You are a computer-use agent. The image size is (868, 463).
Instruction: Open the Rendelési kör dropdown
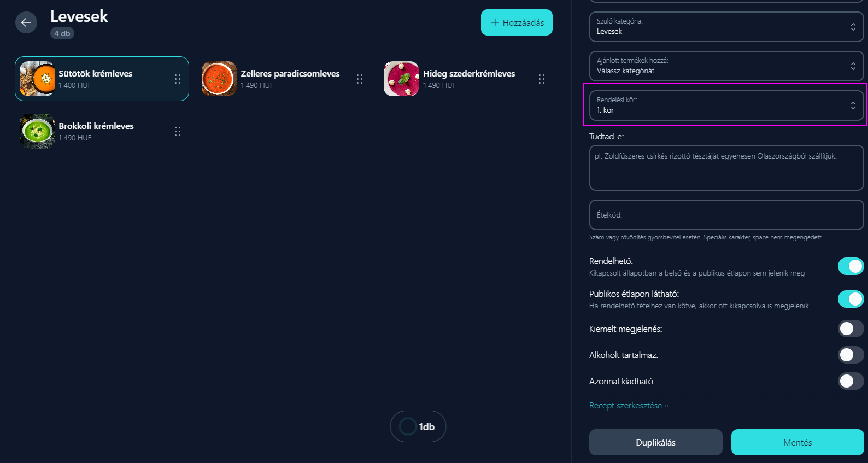pyautogui.click(x=726, y=106)
